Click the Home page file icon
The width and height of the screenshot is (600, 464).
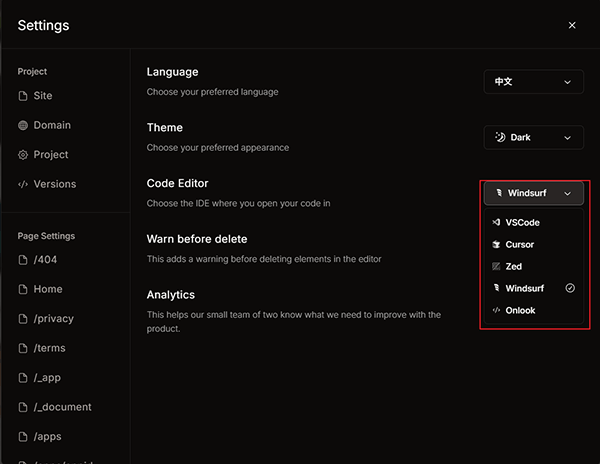23,289
